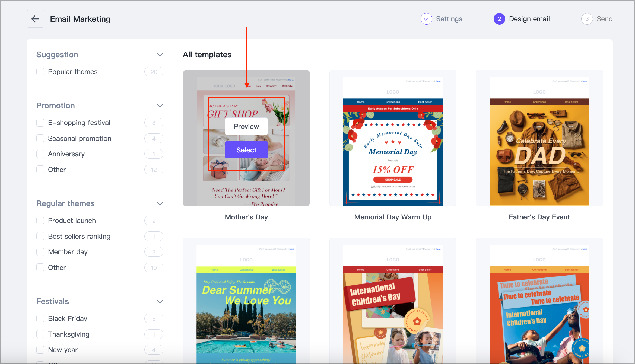Click the Seasonal promotion count badge 4

(154, 138)
